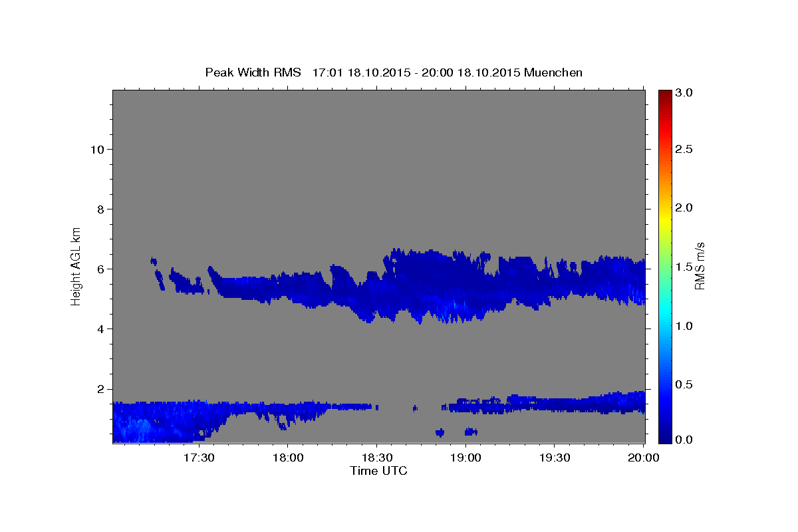Click the 20:00 time tick label

(644, 458)
